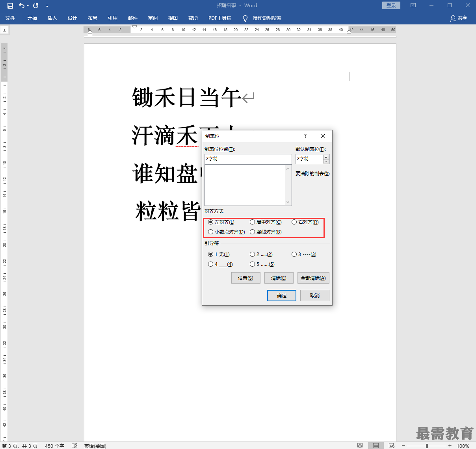Viewport: 476px width, 449px height.
Task: Open the 文件 menu
Action: point(10,18)
